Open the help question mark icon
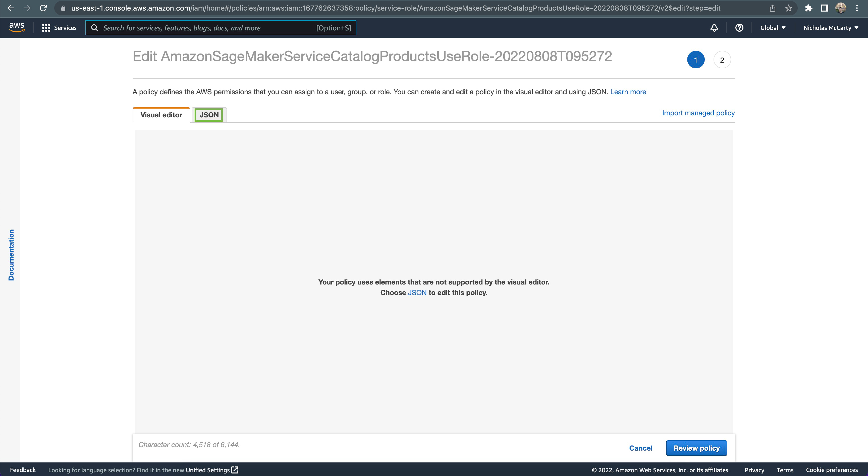 point(739,28)
